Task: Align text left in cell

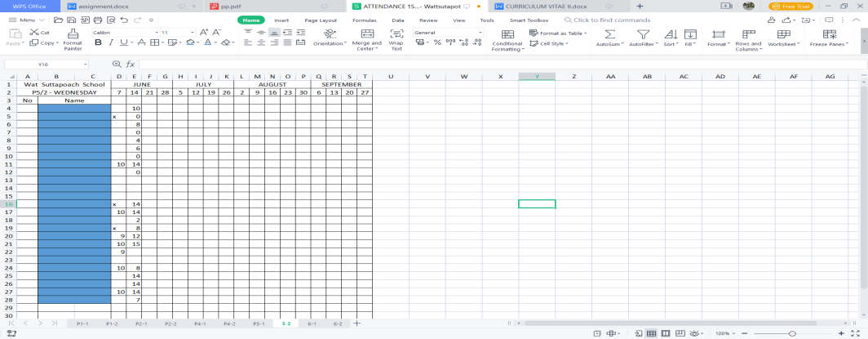Action: (x=247, y=42)
